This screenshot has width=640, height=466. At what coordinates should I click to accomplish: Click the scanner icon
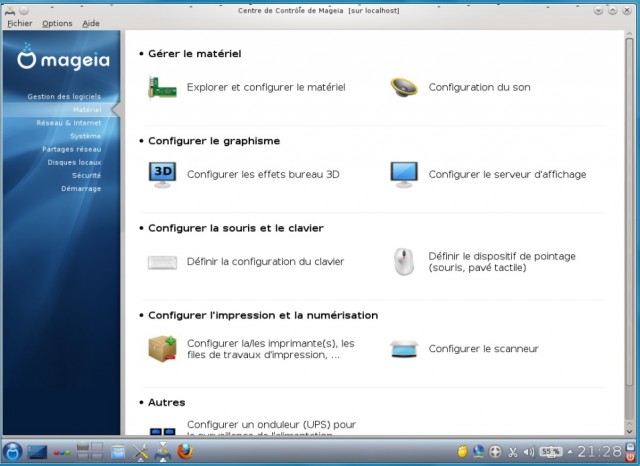coord(404,349)
